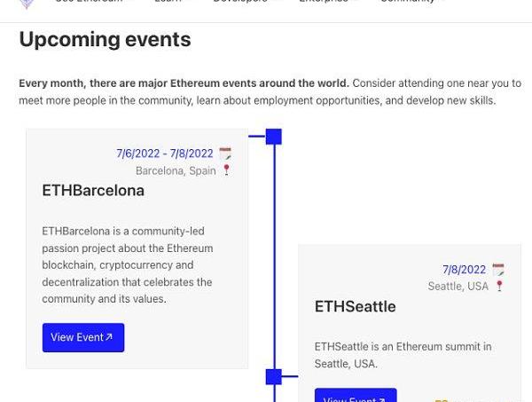This screenshot has height=402, width=532.
Task: Select the timeline marker for ETHBarcelona
Action: point(274,137)
